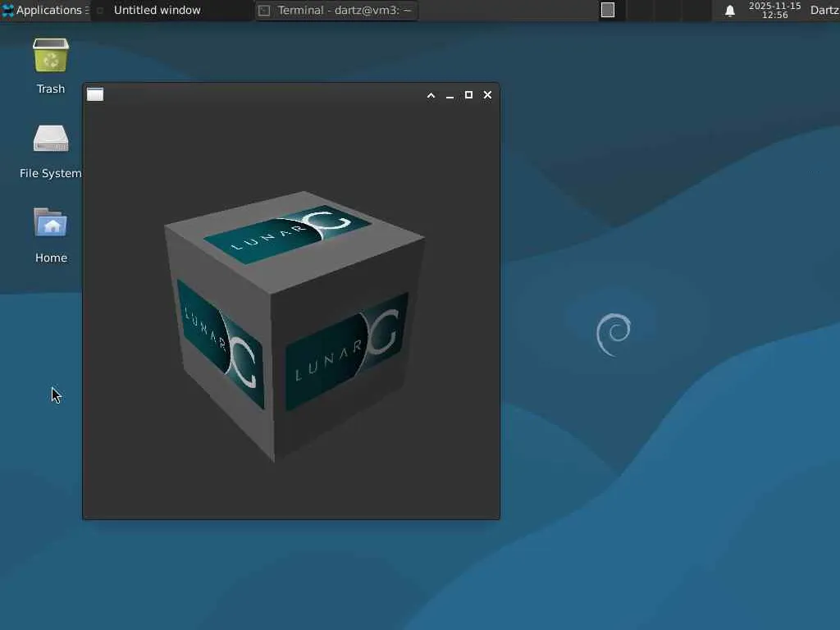This screenshot has height=630, width=840.
Task: Close the cube window
Action: [x=487, y=95]
